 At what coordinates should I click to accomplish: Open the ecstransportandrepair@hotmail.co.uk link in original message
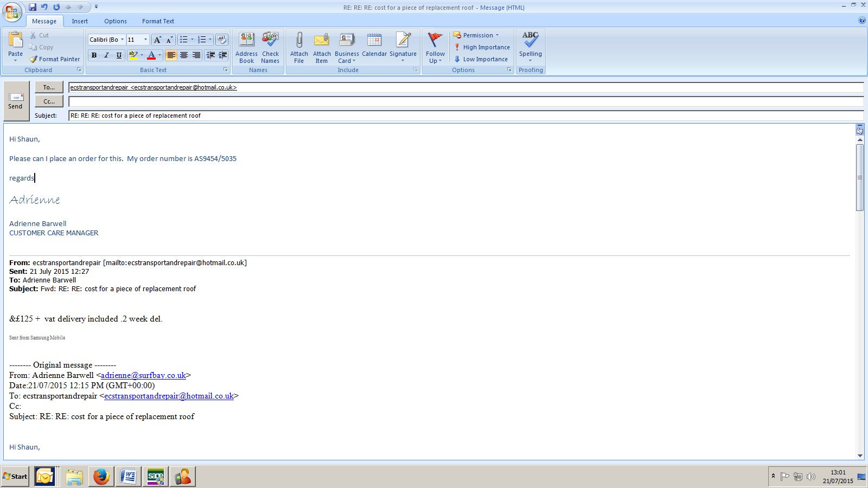point(169,396)
